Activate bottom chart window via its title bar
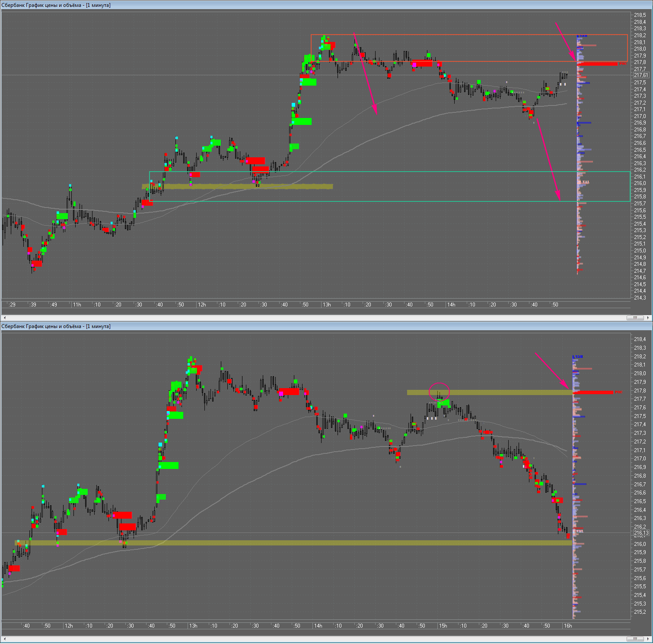 pos(326,326)
